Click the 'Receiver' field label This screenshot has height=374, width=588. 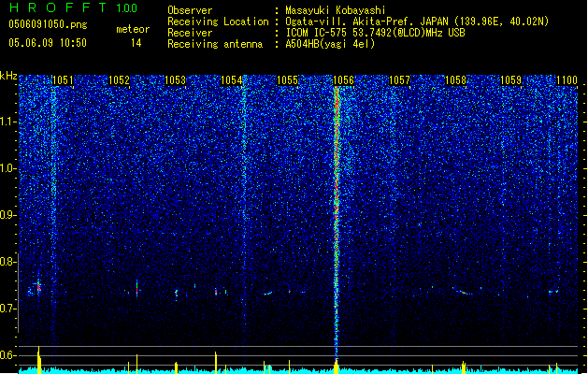190,33
